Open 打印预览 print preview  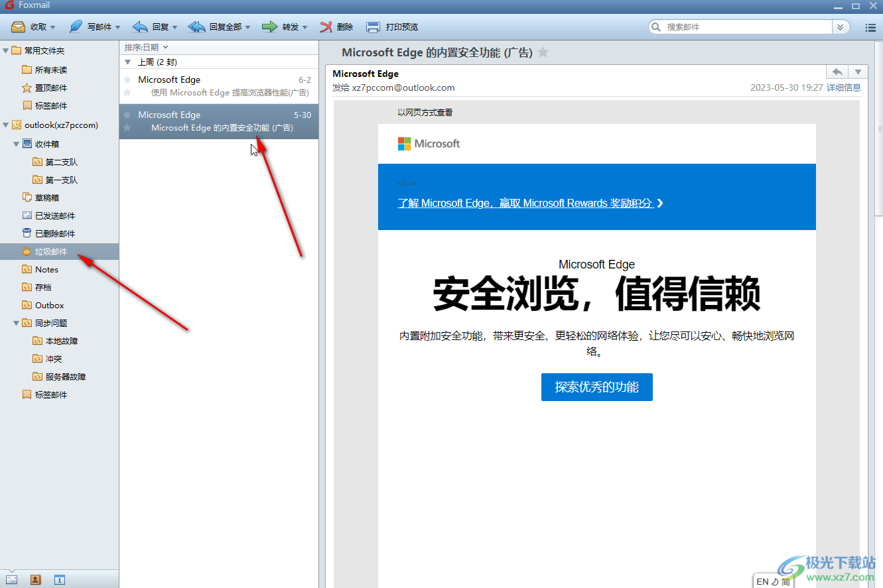point(393,27)
